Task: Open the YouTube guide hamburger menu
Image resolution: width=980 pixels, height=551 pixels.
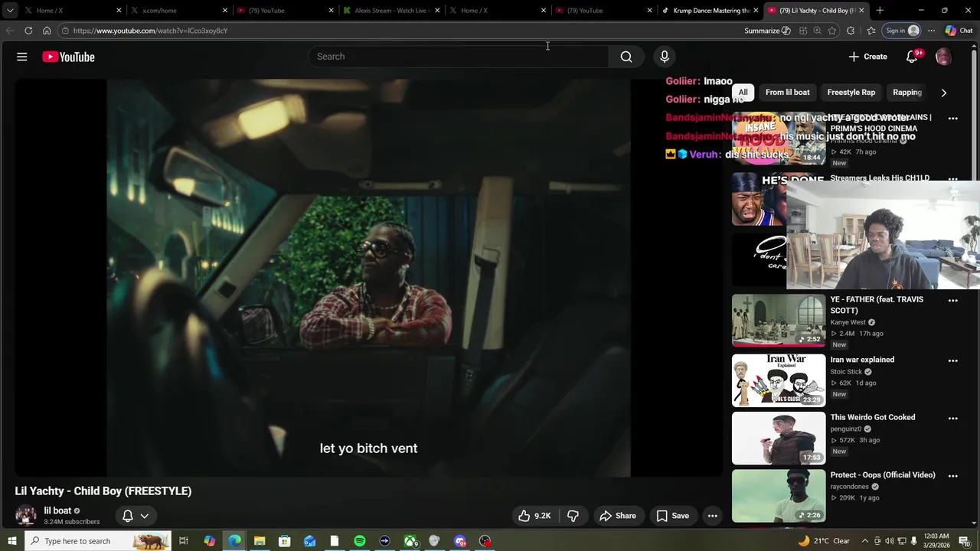Action: [x=22, y=57]
